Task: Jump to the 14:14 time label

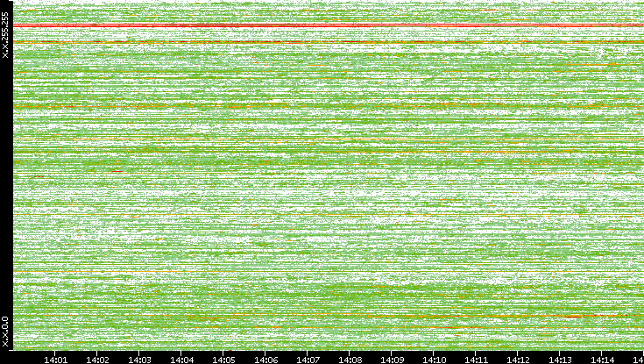Action: (x=603, y=359)
